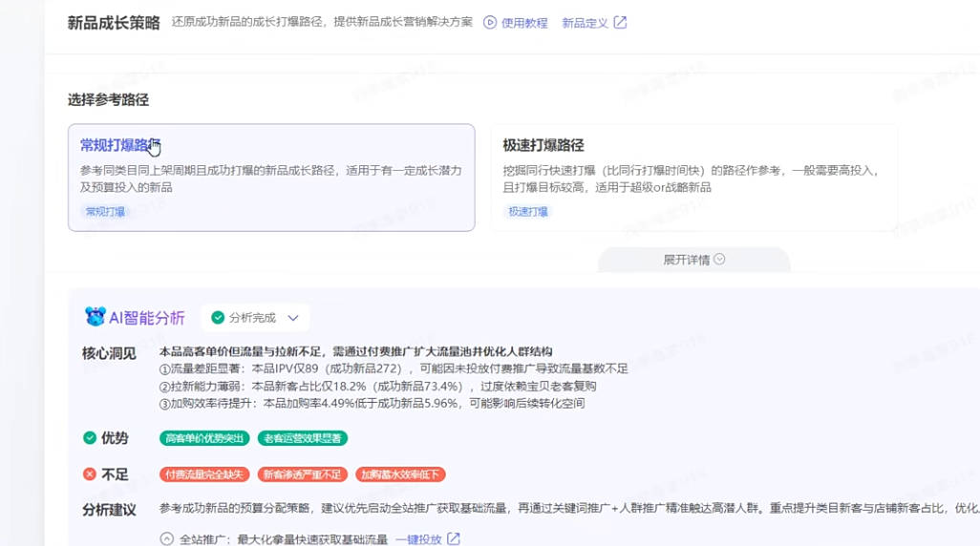Open the 使用教程 tutorial link
Screen dimensions: 980x546
[523, 23]
